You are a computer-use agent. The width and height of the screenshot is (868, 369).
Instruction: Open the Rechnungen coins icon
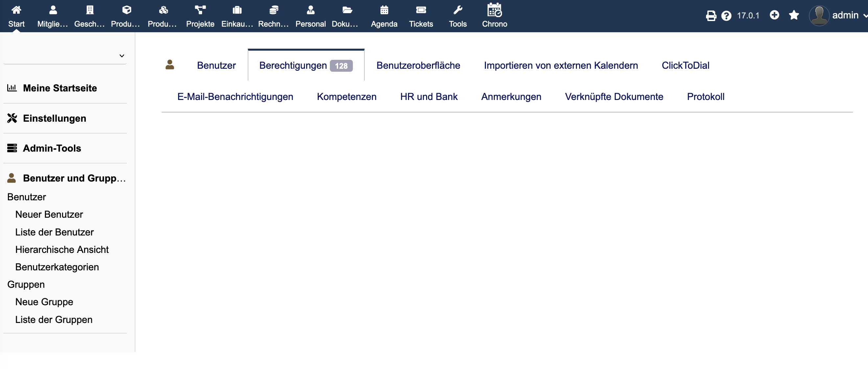274,10
